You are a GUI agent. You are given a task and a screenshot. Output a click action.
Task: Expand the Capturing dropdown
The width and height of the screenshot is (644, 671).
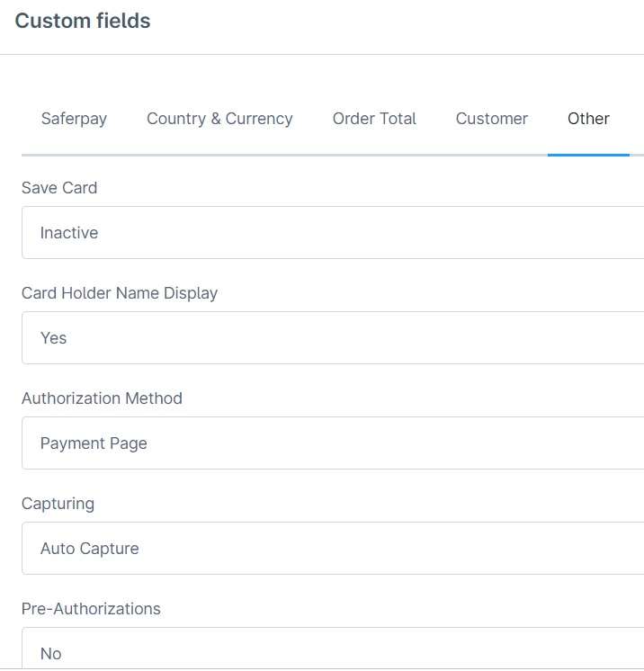pyautogui.click(x=333, y=549)
